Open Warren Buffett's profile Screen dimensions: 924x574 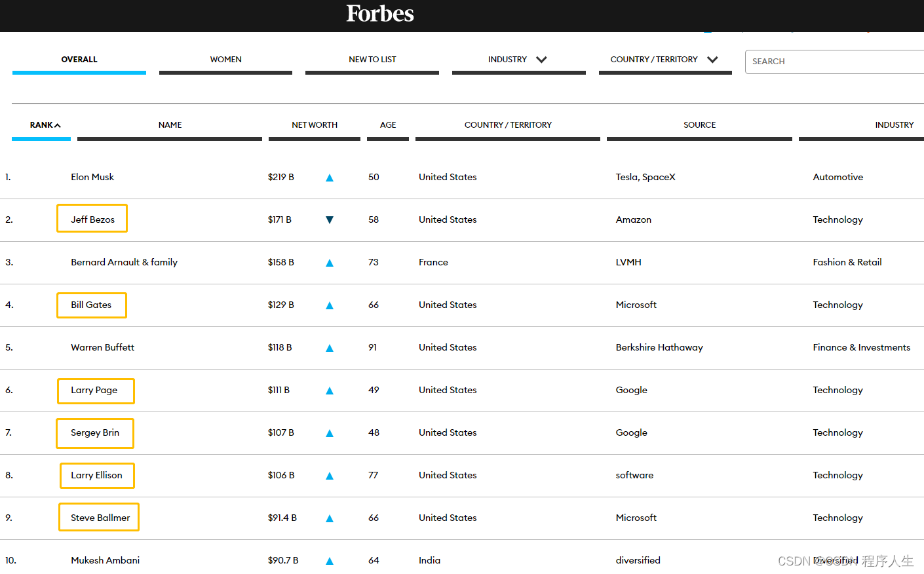102,347
